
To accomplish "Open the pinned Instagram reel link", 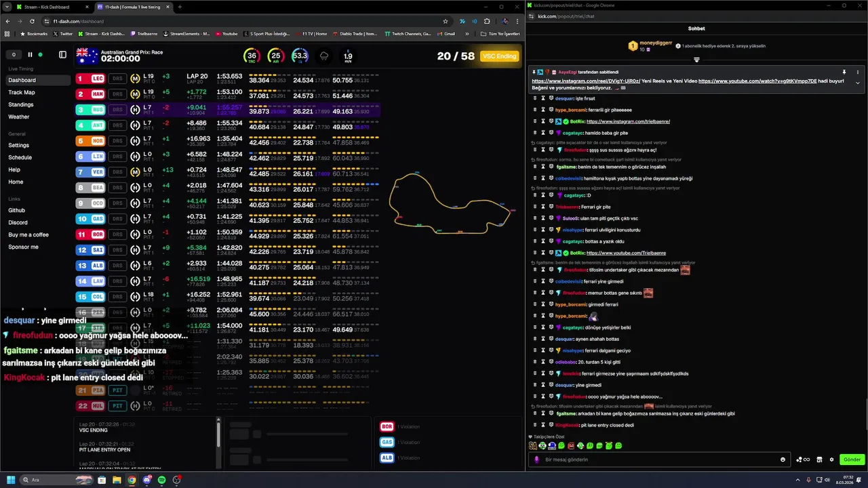I will [x=586, y=81].
